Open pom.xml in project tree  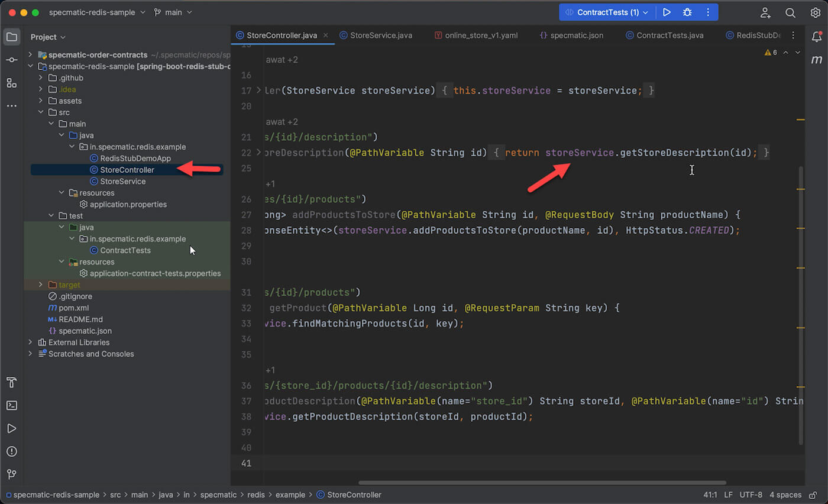click(73, 308)
